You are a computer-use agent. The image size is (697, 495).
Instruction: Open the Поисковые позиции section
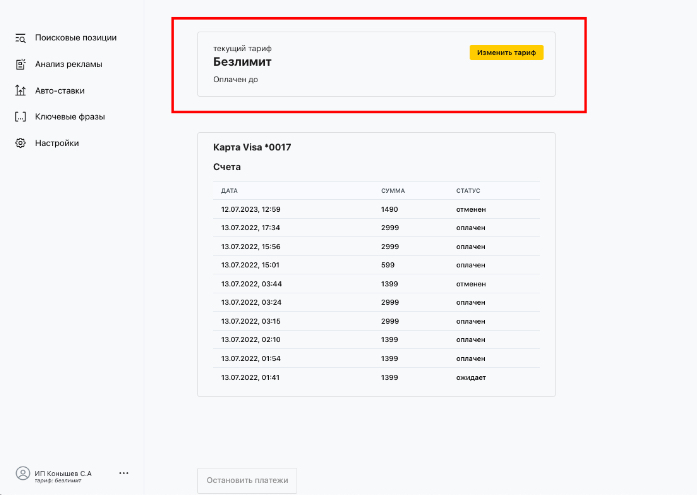click(x=76, y=38)
